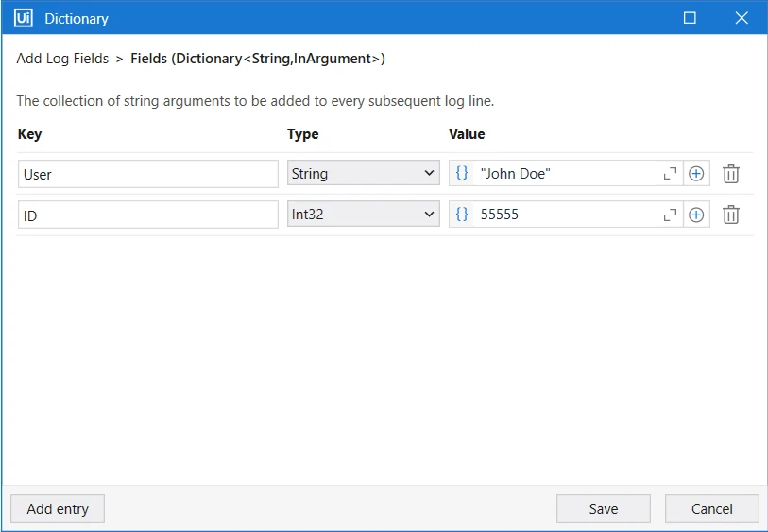Cancel the dictionary dialog
The width and height of the screenshot is (768, 532).
(711, 508)
